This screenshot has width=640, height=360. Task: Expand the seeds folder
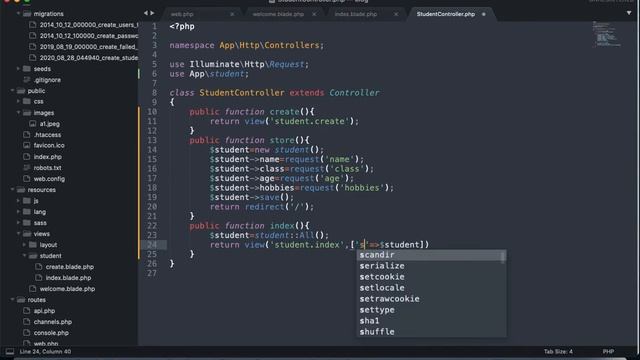(18, 69)
